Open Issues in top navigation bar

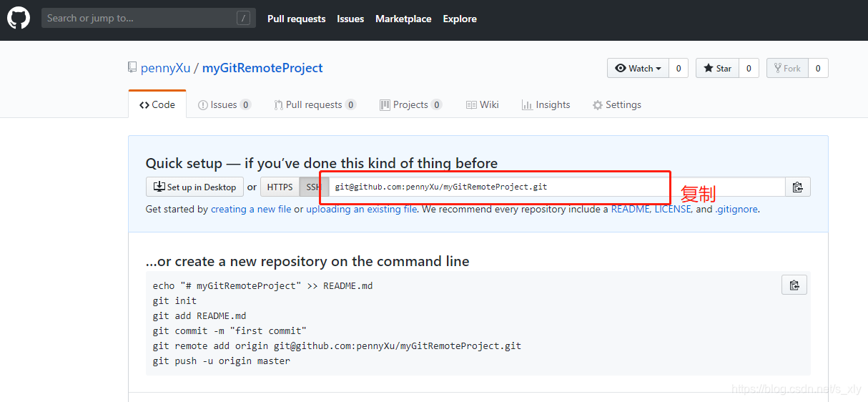(350, 19)
